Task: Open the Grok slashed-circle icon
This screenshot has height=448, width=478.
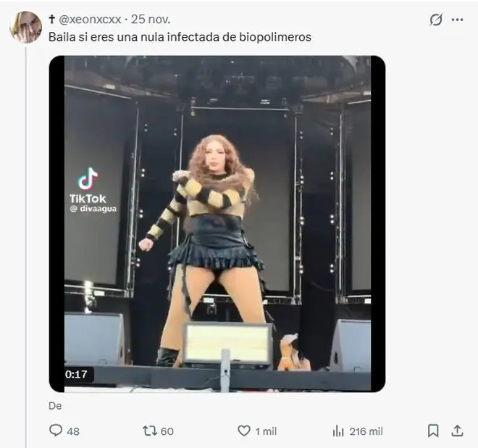Action: pyautogui.click(x=436, y=20)
